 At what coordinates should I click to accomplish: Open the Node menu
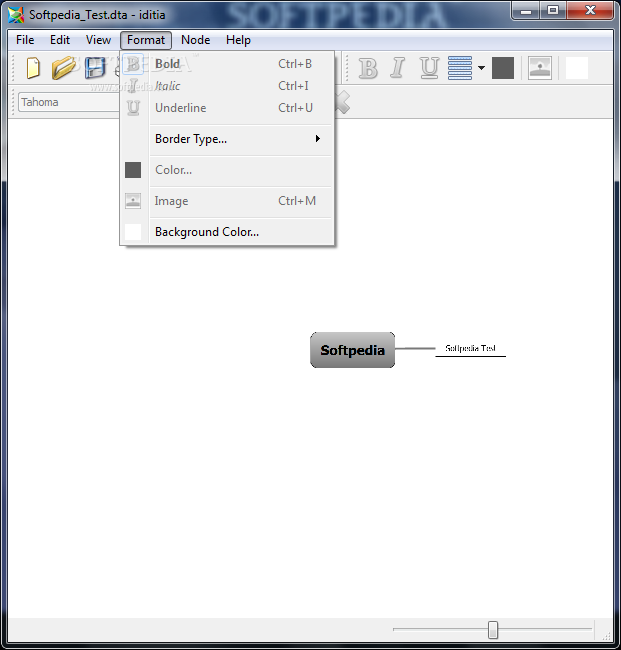pos(196,40)
